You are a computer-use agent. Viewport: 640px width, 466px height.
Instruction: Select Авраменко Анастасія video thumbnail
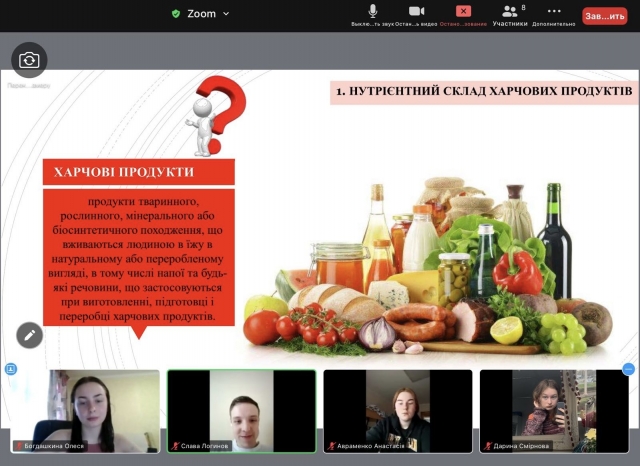tap(397, 411)
